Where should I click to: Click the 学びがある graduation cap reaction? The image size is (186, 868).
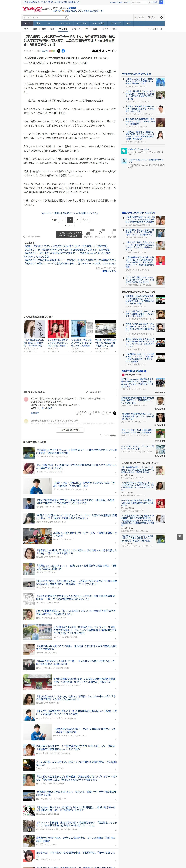click(89, 233)
